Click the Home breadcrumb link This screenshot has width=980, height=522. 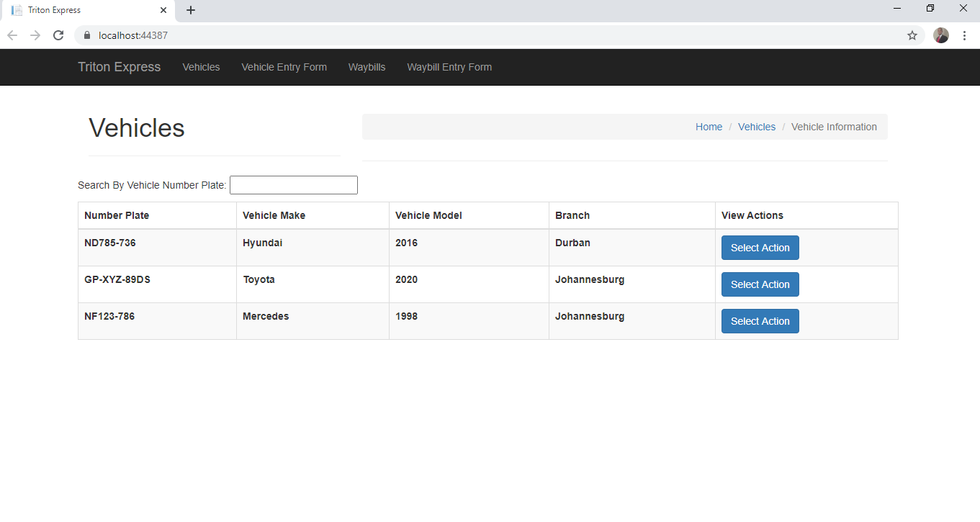click(709, 127)
